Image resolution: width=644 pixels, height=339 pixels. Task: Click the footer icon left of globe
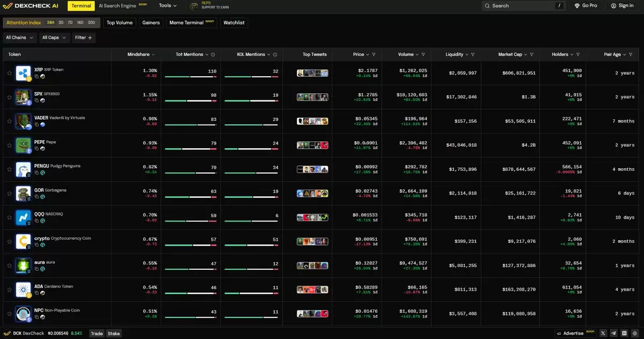tap(624, 334)
